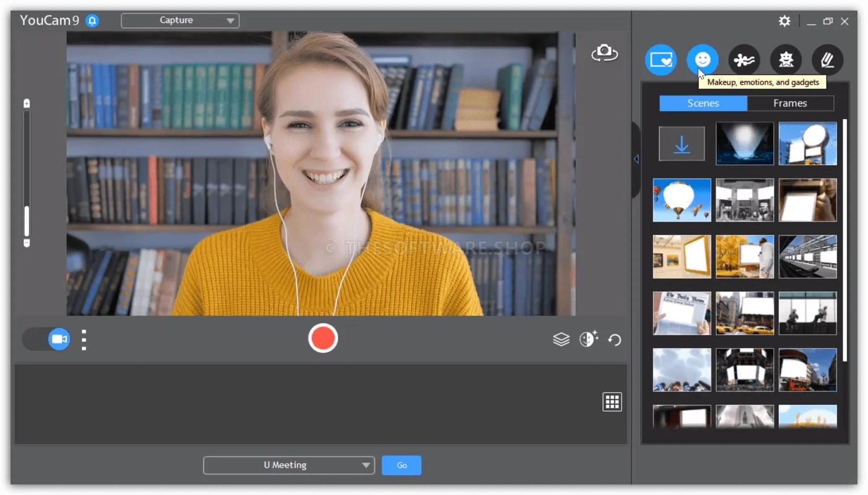Select the dark stadium screen scene

coord(745,370)
